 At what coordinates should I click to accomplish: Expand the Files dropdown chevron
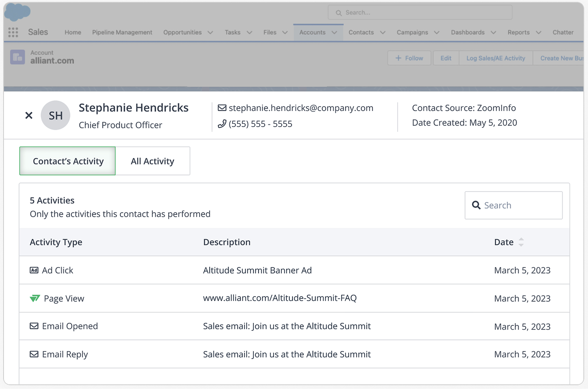(x=285, y=32)
